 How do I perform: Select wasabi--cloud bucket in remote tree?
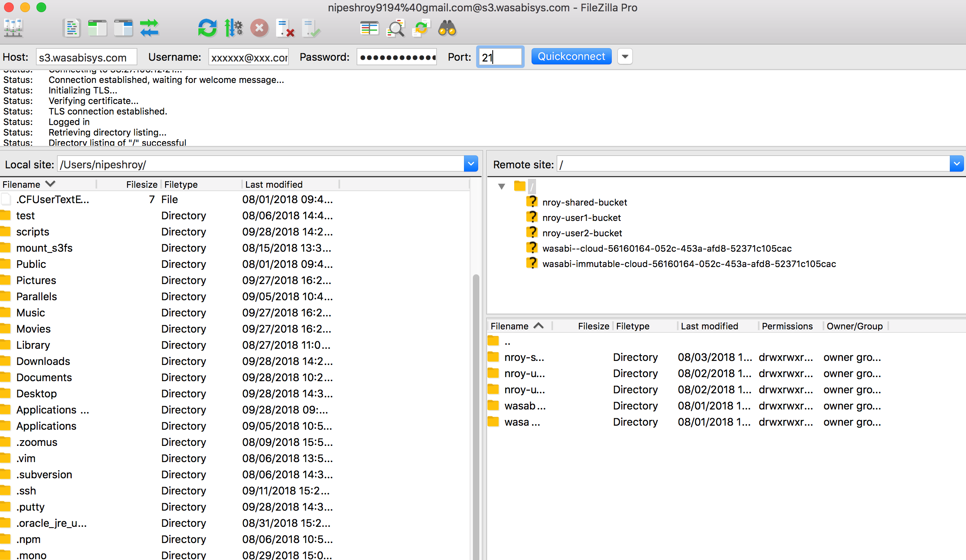click(x=667, y=248)
